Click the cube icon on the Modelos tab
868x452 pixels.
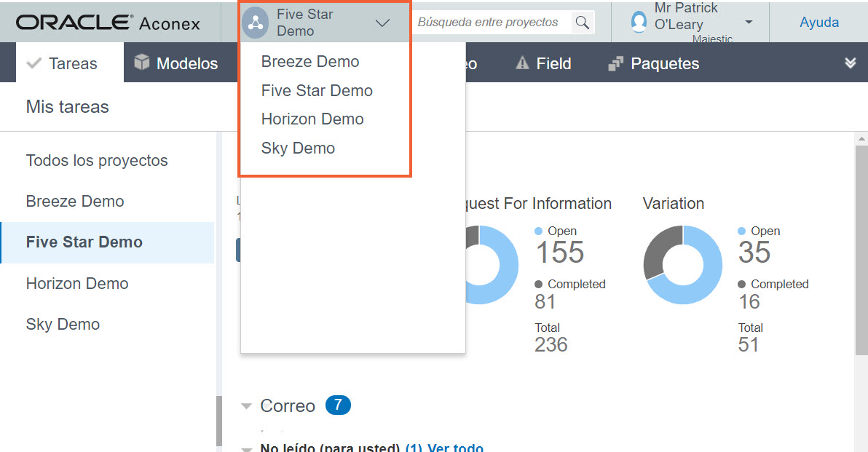142,62
